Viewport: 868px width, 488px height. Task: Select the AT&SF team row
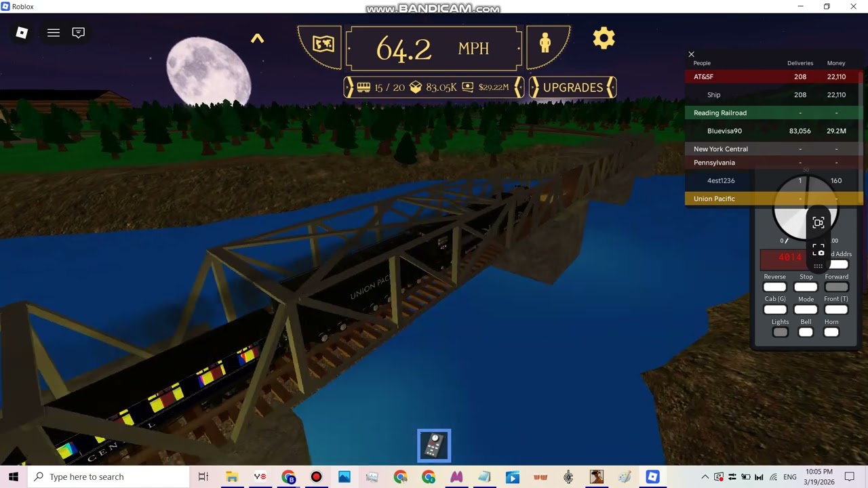[x=773, y=77]
